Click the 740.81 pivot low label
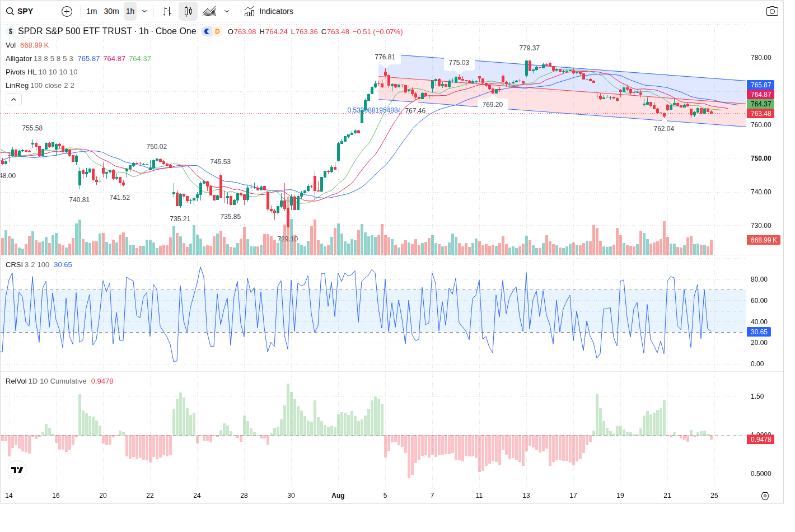The height and width of the screenshot is (532, 795). 79,200
